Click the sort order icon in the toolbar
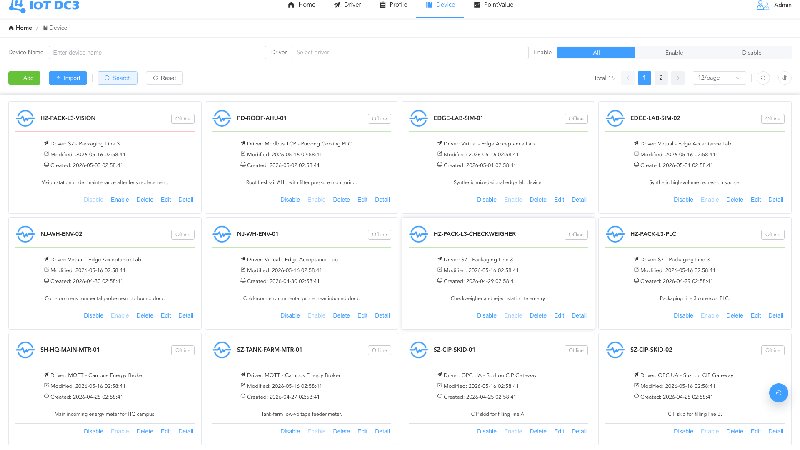This screenshot has width=800, height=450. point(784,78)
